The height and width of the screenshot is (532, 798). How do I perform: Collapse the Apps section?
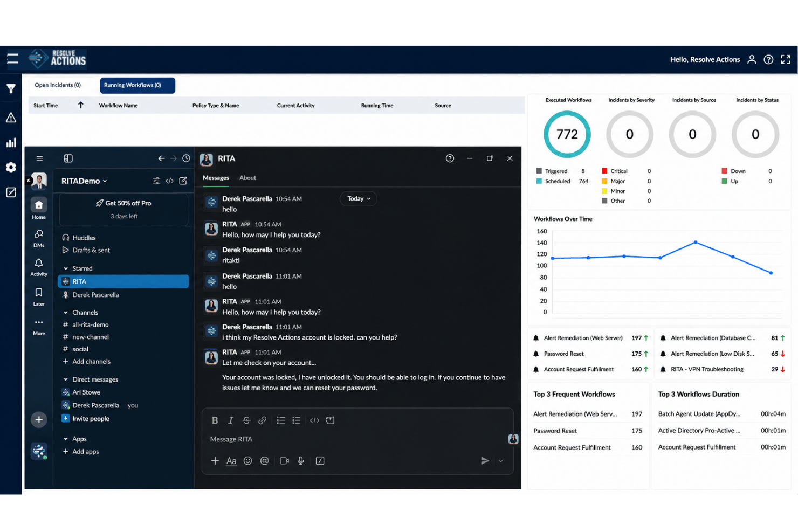pos(66,439)
